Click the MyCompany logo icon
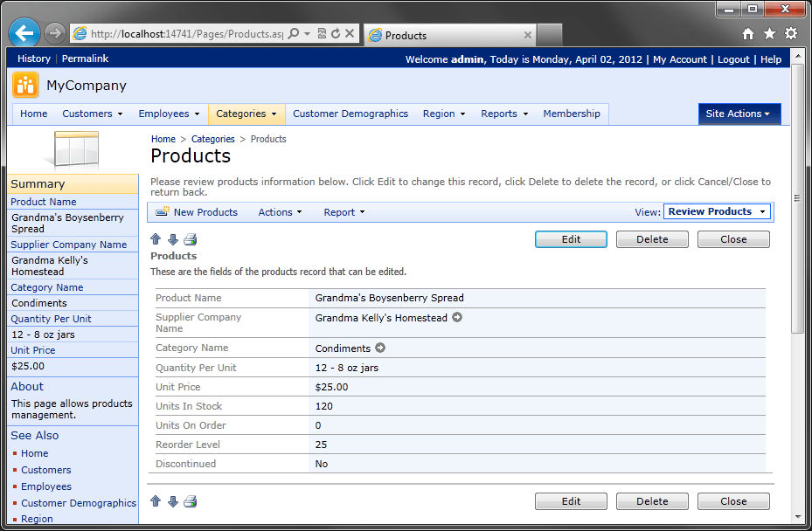The image size is (812, 531). tap(24, 86)
